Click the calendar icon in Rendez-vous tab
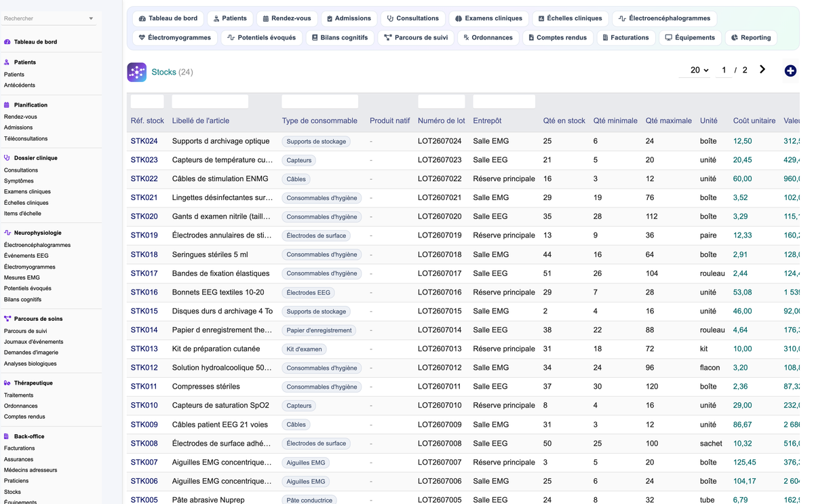Image resolution: width=814 pixels, height=504 pixels. tap(266, 19)
